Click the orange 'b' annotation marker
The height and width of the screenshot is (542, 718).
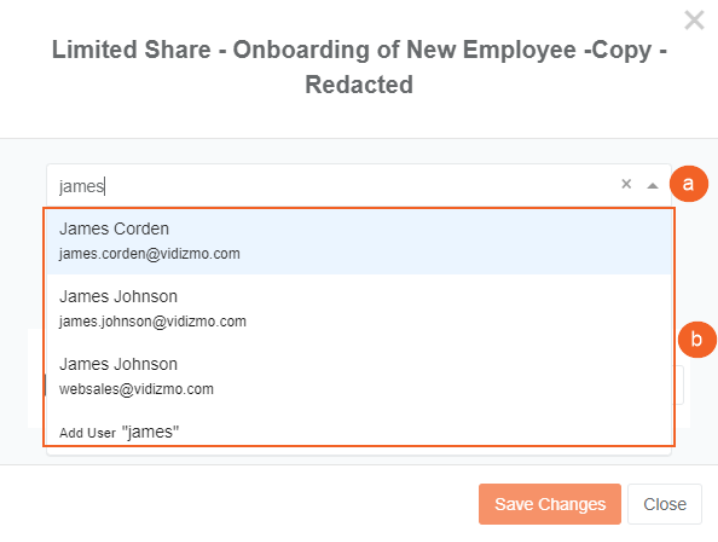696,340
